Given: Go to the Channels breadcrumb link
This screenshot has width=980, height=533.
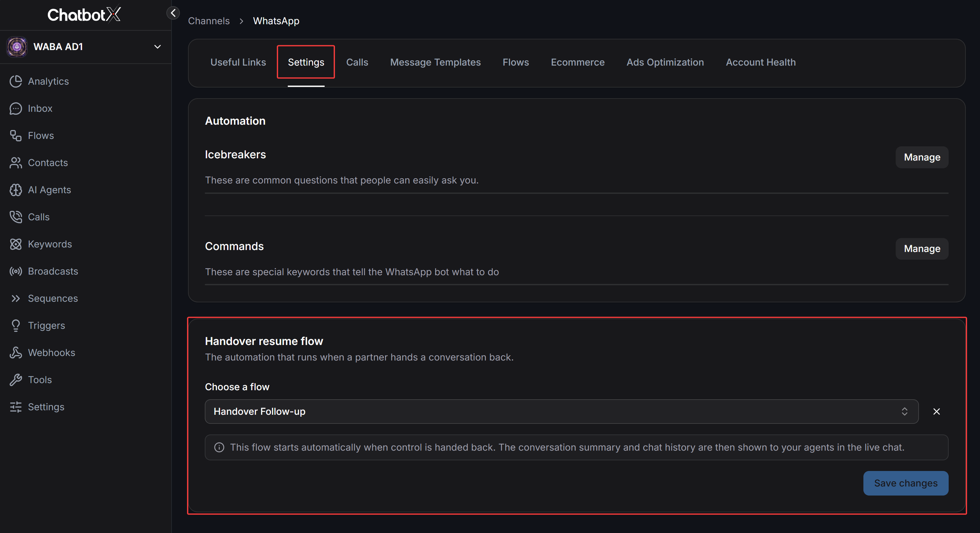Looking at the screenshot, I should [209, 21].
